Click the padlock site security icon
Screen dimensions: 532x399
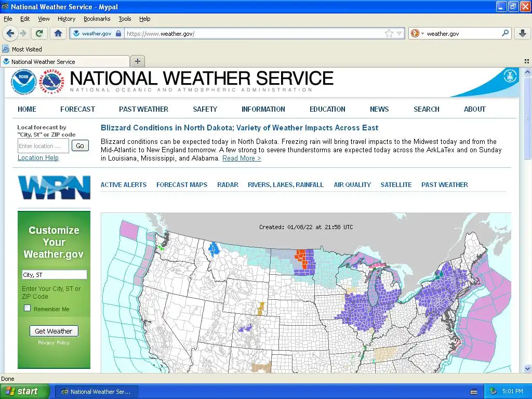(118, 33)
